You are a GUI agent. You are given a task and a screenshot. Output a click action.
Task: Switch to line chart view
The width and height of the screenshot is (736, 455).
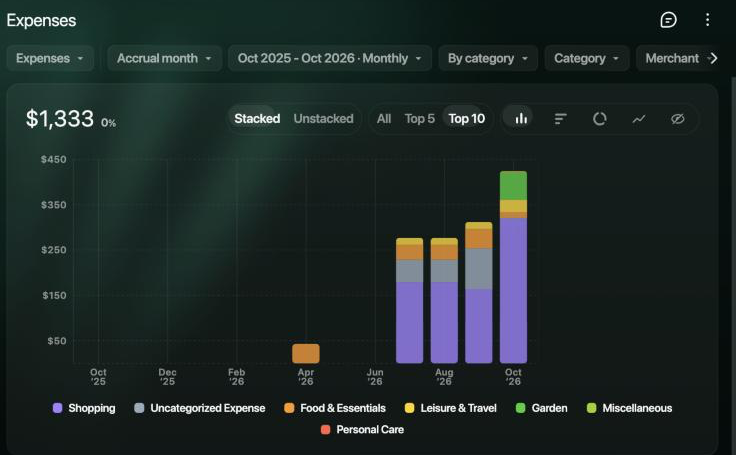(638, 119)
